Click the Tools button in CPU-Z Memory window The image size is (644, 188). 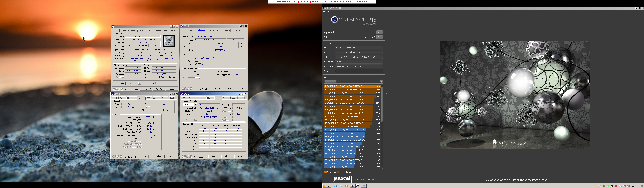144,156
